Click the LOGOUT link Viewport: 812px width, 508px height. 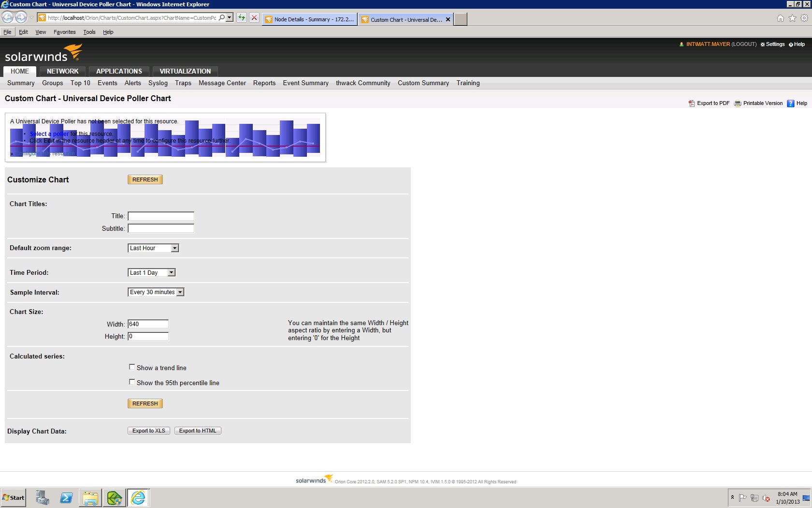click(x=744, y=44)
